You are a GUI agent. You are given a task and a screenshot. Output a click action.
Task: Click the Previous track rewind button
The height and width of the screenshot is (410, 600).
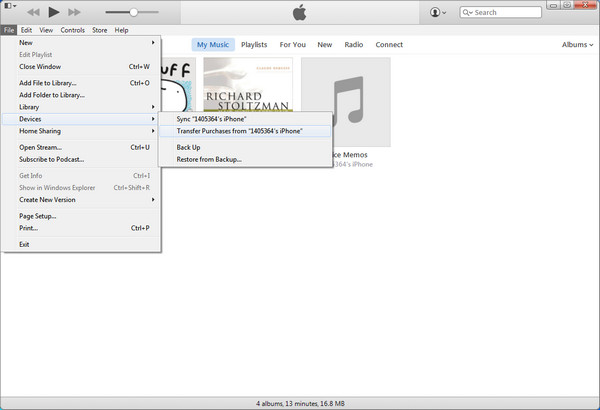pos(33,12)
